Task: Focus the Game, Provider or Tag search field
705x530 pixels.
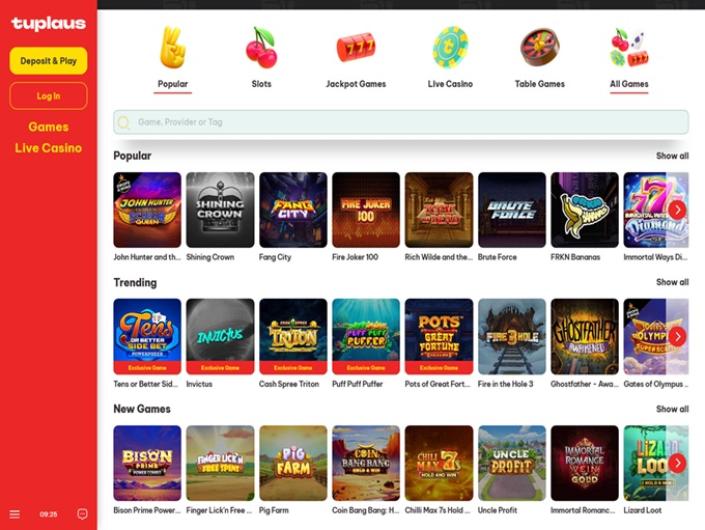Action: coord(401,122)
